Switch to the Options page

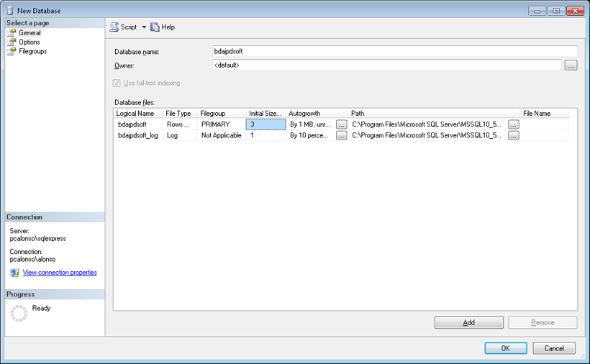coord(29,42)
